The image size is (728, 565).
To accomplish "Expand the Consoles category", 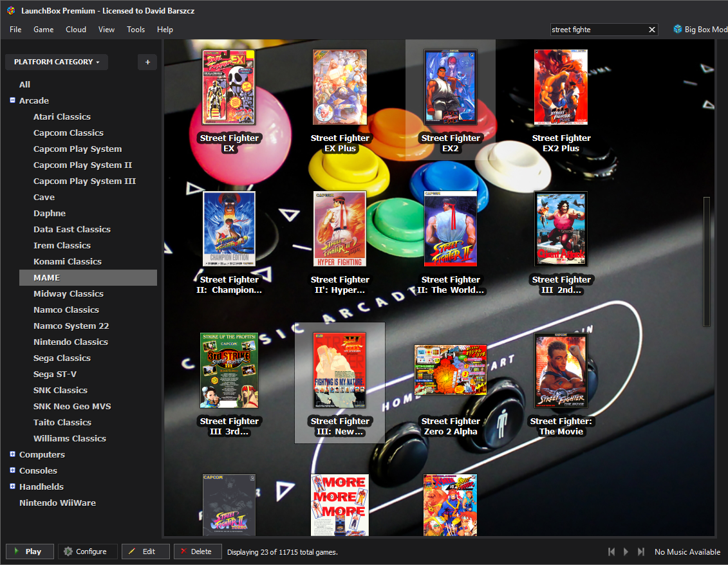I will pyautogui.click(x=12, y=470).
